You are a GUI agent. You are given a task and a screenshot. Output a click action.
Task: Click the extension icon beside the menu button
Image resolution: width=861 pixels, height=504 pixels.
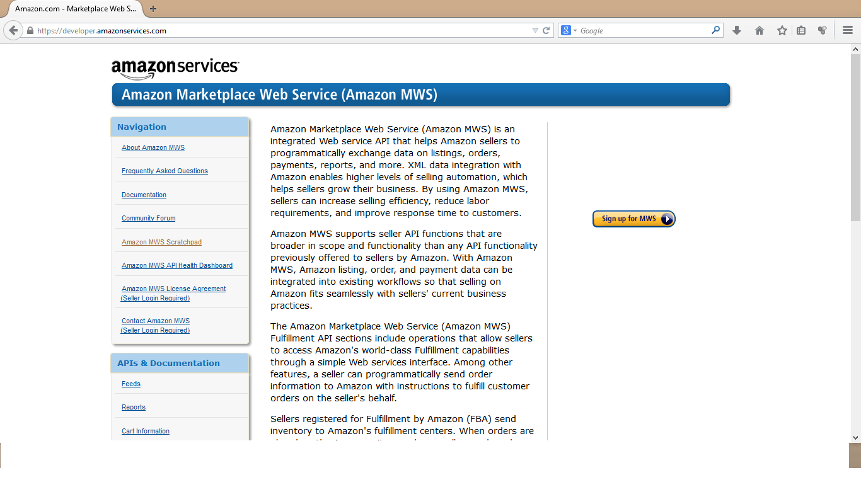(x=821, y=30)
